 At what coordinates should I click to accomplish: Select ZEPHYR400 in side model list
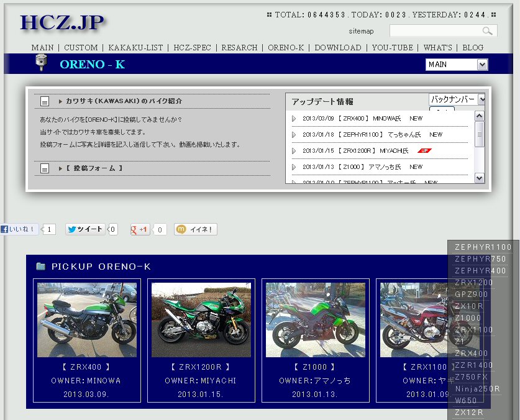tap(480, 271)
